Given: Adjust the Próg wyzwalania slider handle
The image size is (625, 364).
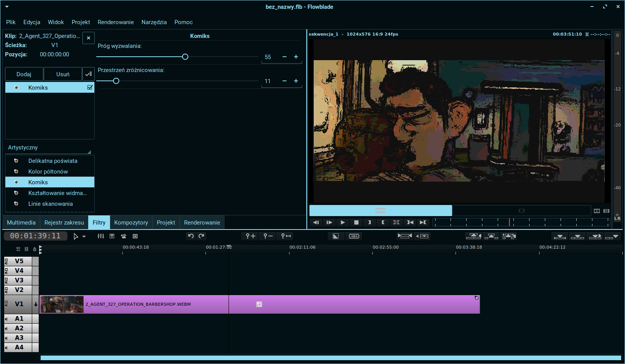Looking at the screenshot, I should (x=185, y=57).
